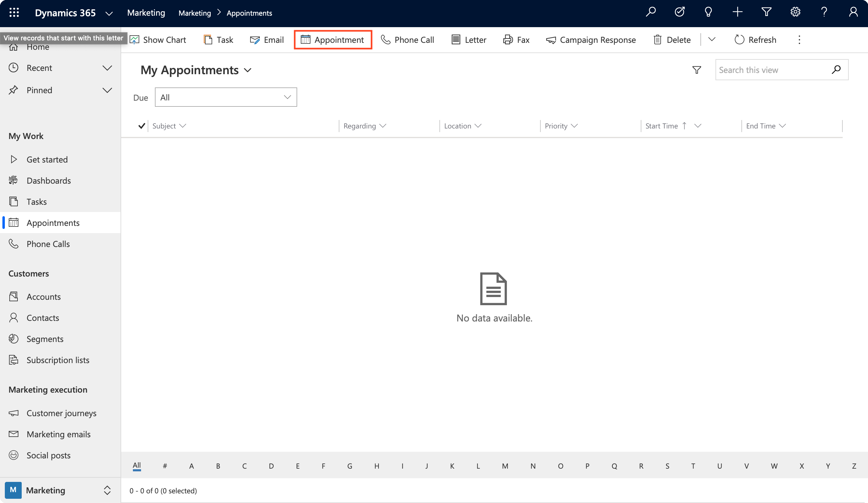
Task: Click the Appointment command button
Action: pos(333,40)
